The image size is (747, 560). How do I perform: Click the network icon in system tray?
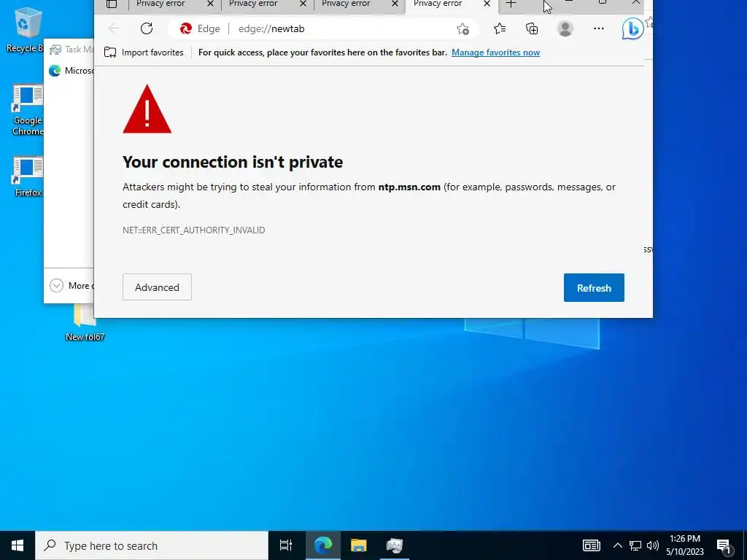(x=635, y=545)
